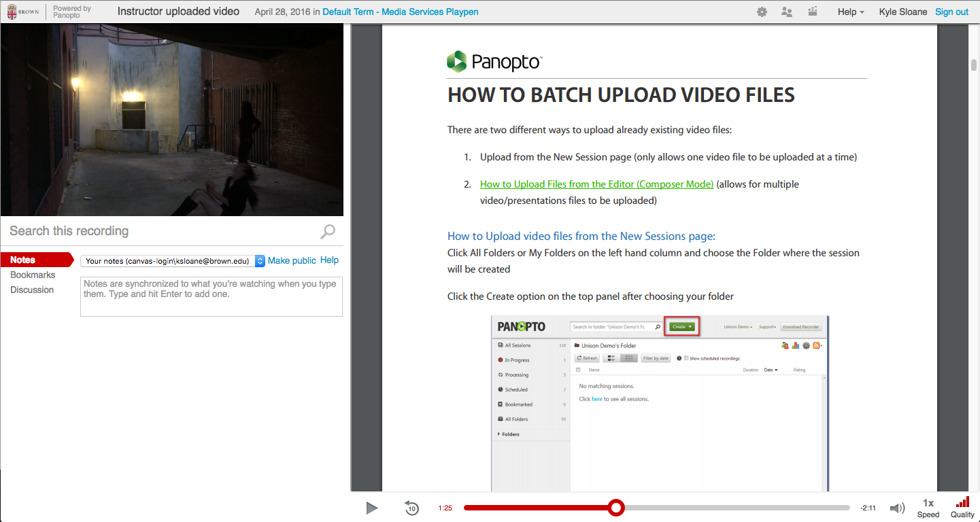Click the search magnifier icon
980x522 pixels.
[328, 232]
